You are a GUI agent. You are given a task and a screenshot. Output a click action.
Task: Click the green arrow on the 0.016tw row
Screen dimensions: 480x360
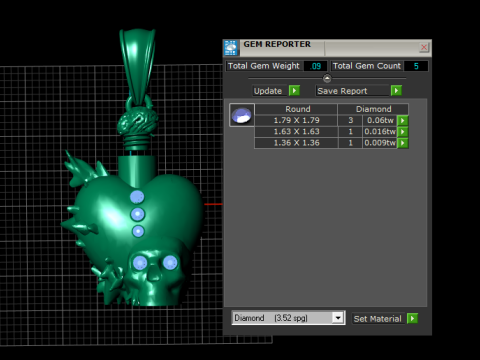point(403,132)
